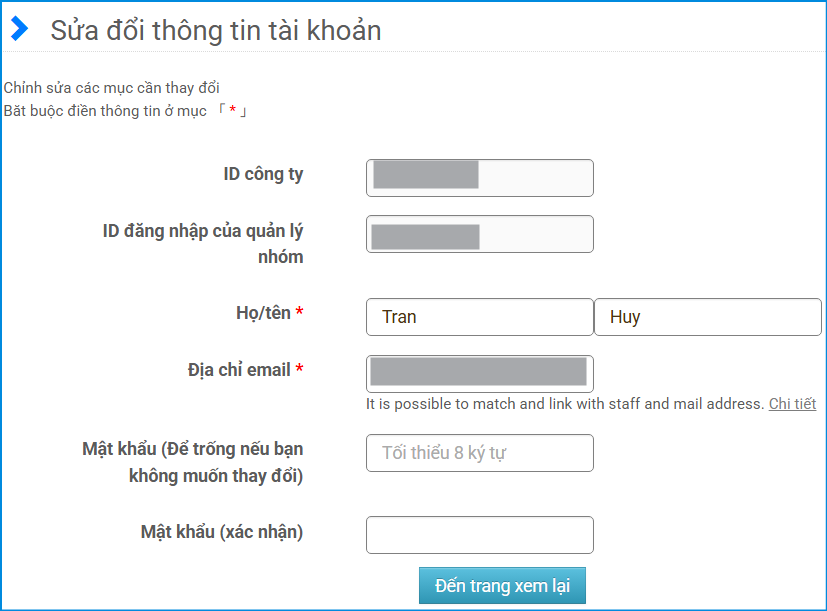Click the red asterisk next to Họ/tên
Viewport: 827px width, 611px height.
[299, 314]
